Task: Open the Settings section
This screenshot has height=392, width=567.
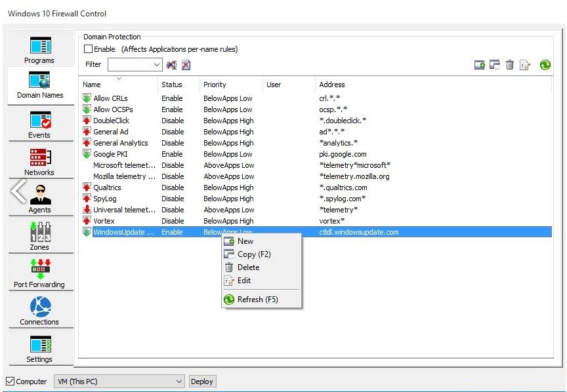Action: click(x=40, y=349)
